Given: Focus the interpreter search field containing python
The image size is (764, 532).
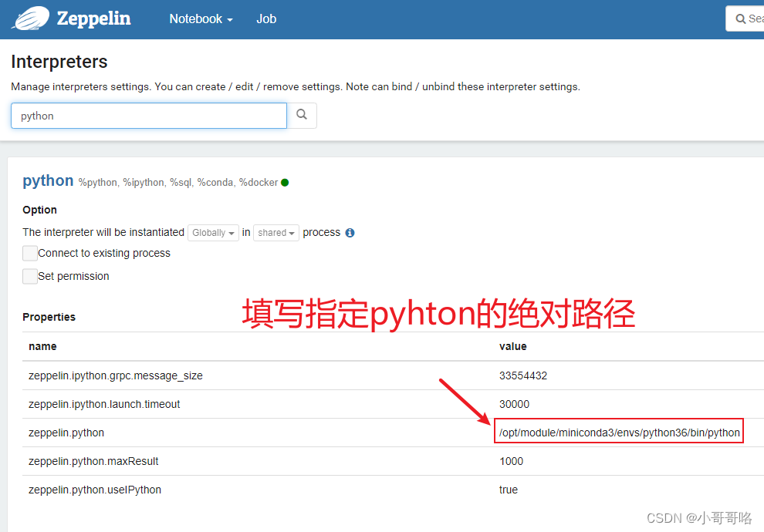Looking at the screenshot, I should coord(149,116).
